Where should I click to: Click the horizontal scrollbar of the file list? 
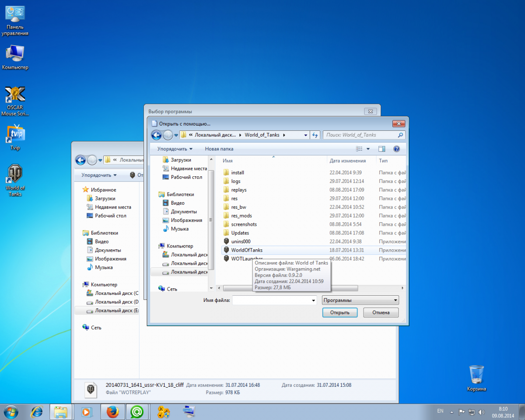290,288
